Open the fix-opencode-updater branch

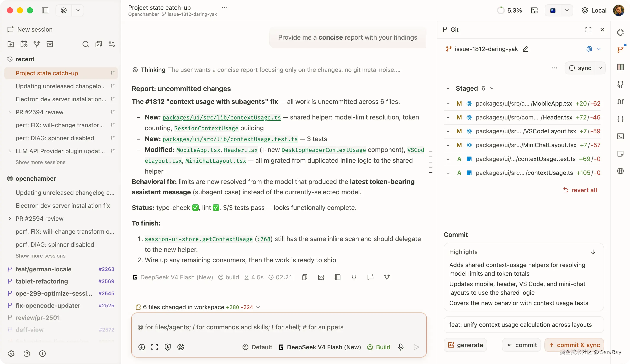61,306
